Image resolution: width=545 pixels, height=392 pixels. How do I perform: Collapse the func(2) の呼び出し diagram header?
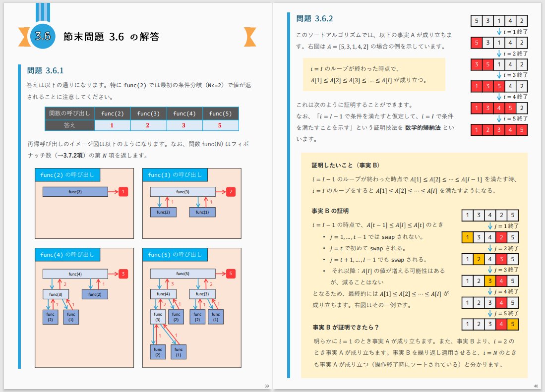click(68, 174)
